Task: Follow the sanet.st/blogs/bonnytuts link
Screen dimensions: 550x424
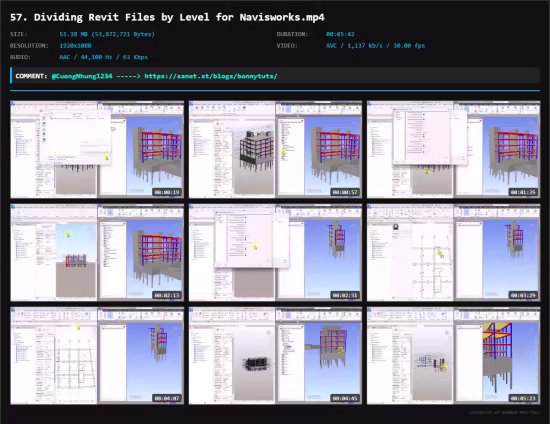Action: (211, 76)
